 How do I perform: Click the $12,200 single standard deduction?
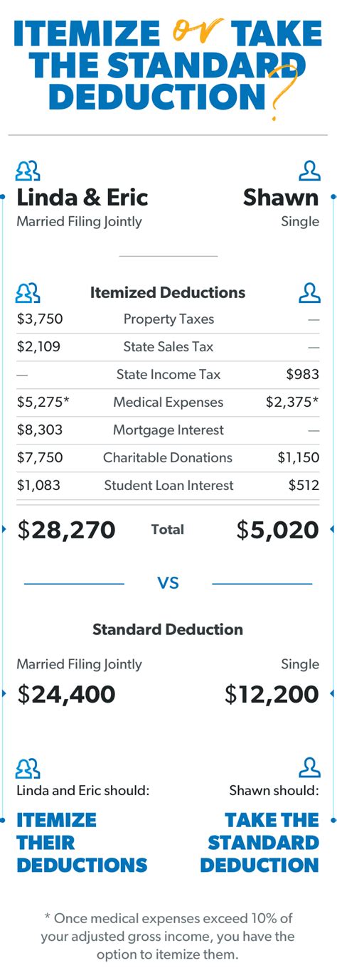272,694
